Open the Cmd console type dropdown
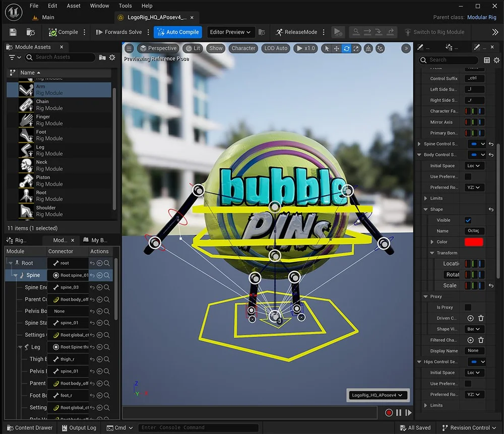The image size is (504, 434). [x=120, y=428]
